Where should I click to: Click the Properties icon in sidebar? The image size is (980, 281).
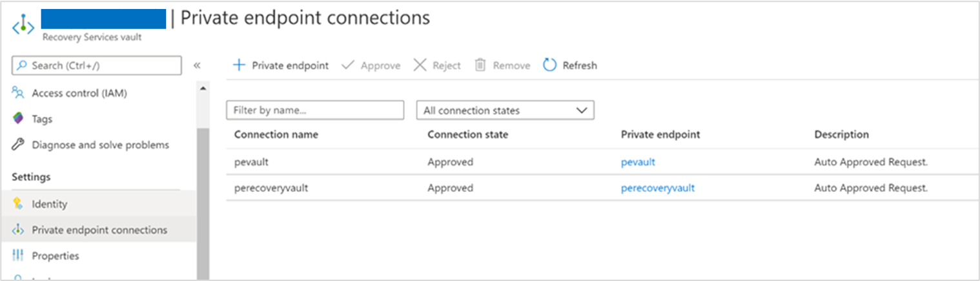tap(19, 256)
